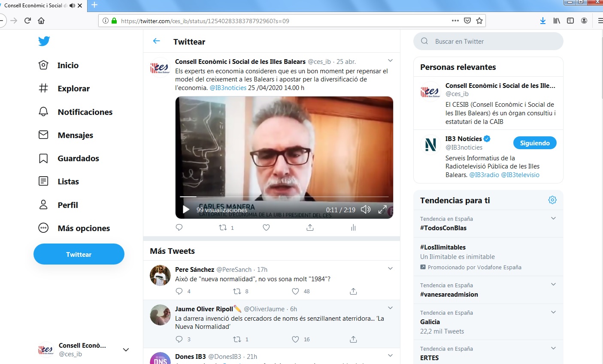Retweet Pere Sánchez tweet
The height and width of the screenshot is (364, 603).
[x=237, y=291]
